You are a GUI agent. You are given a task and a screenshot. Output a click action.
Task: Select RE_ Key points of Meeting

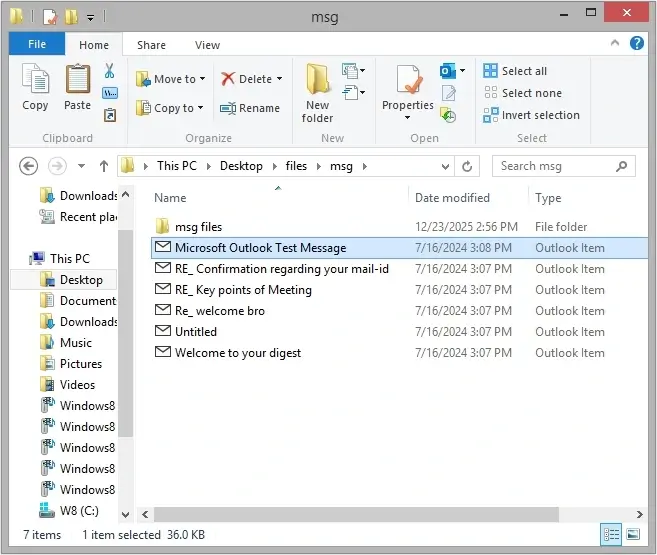[x=399, y=289]
